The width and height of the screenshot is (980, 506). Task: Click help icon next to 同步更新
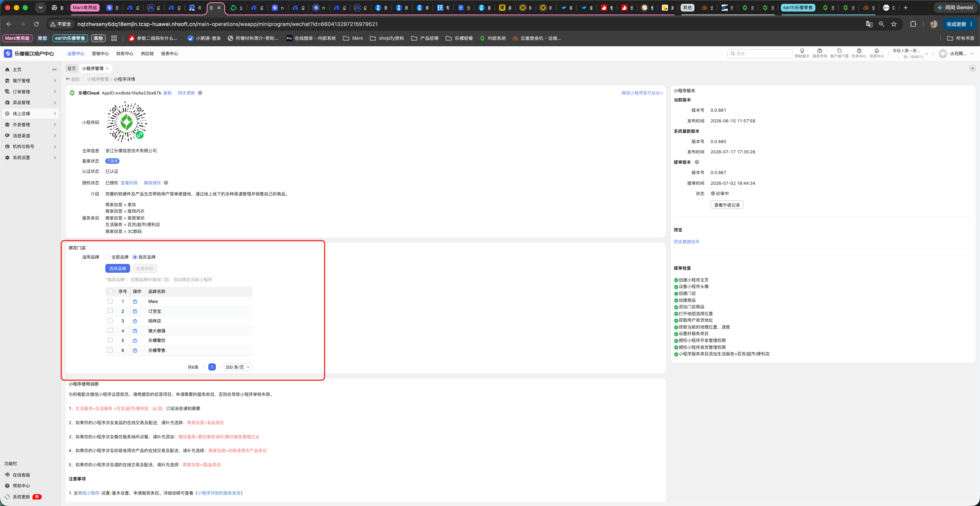(x=200, y=93)
